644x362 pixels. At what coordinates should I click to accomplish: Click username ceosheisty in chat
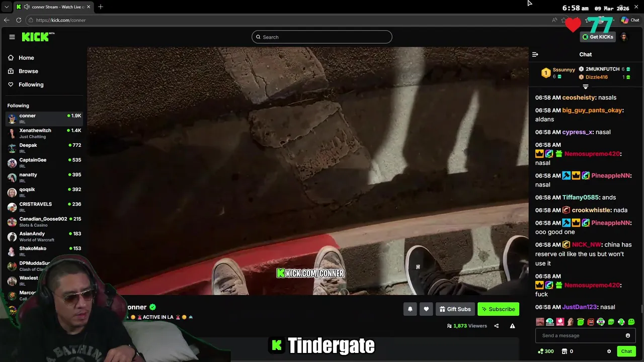[x=579, y=98]
